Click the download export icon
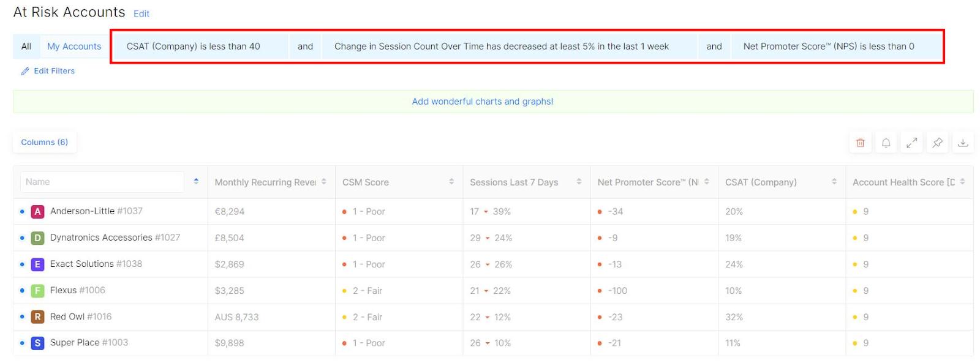Screen dimensions: 980x363 (x=963, y=143)
